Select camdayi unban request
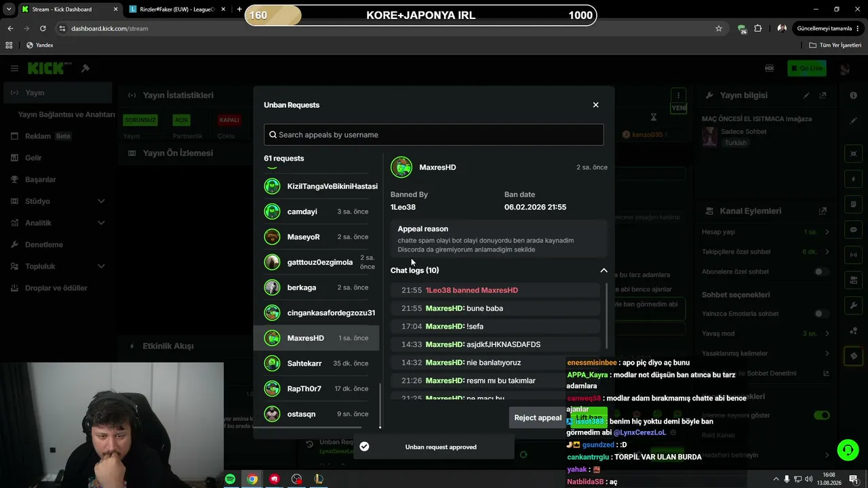This screenshot has width=868, height=488. pyautogui.click(x=316, y=211)
